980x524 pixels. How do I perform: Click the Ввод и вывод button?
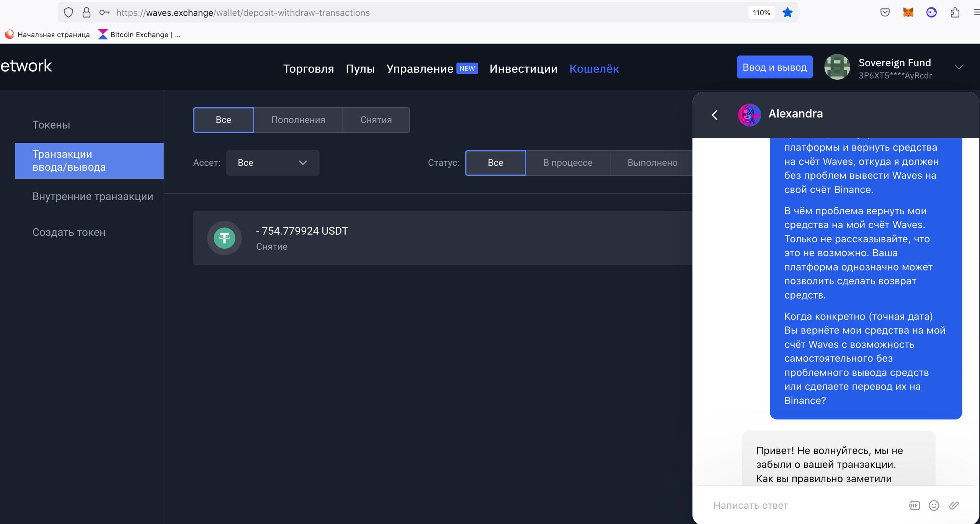click(774, 67)
